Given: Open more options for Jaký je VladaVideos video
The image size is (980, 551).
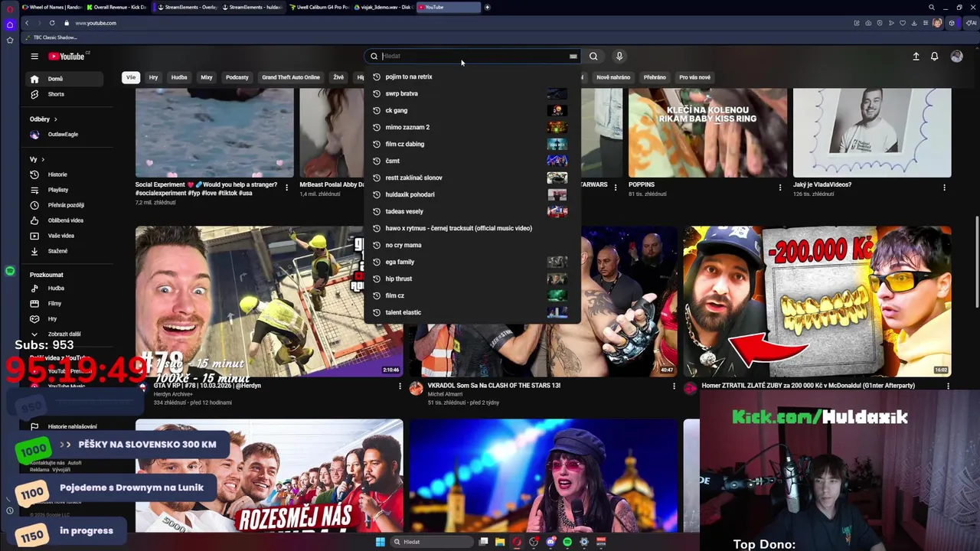Looking at the screenshot, I should [944, 187].
